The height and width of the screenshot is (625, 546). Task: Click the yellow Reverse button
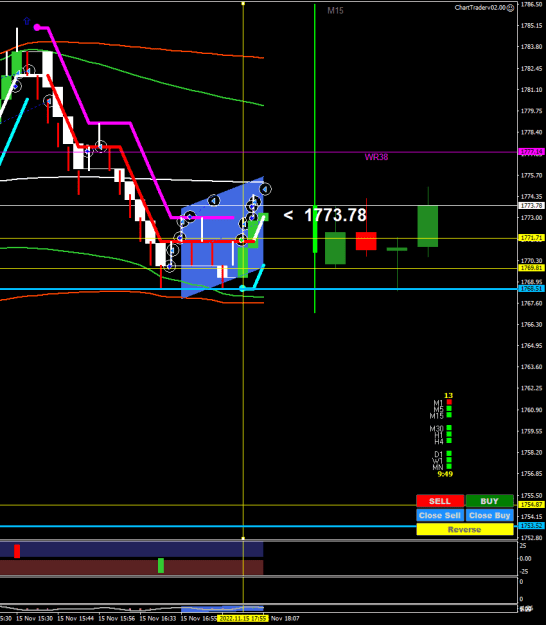point(465,529)
